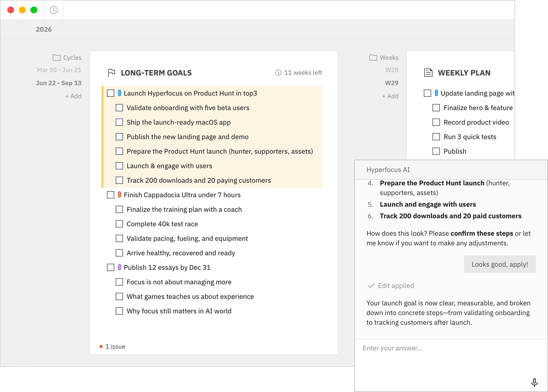
Task: Add a new week under Weeks
Action: coord(390,96)
